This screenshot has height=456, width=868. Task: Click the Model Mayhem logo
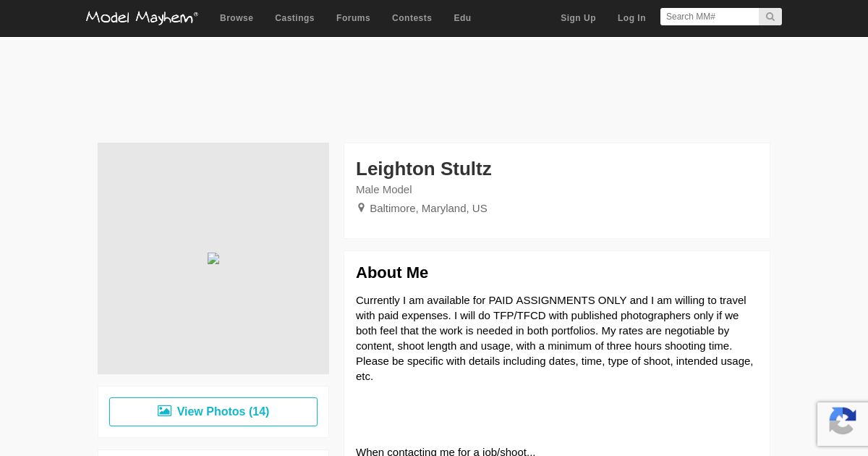pos(142,17)
